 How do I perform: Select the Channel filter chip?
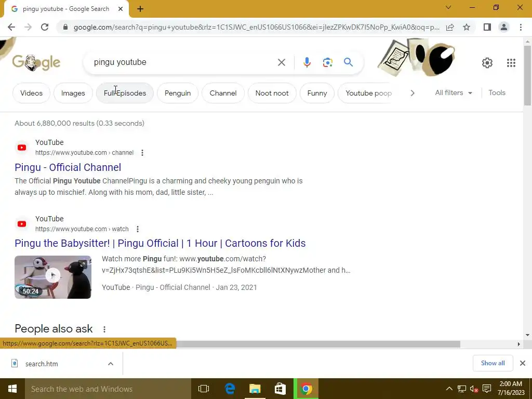223,93
